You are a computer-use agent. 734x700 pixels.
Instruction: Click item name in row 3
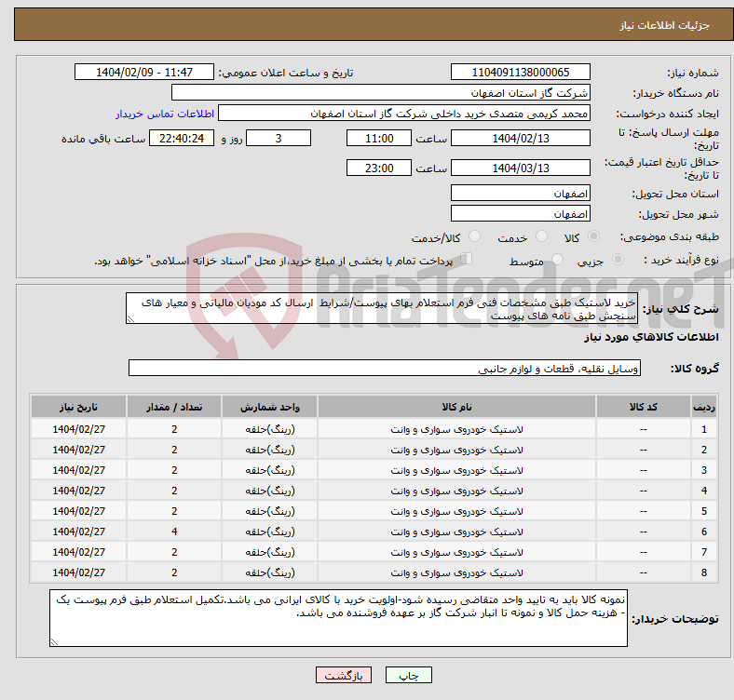point(456,470)
